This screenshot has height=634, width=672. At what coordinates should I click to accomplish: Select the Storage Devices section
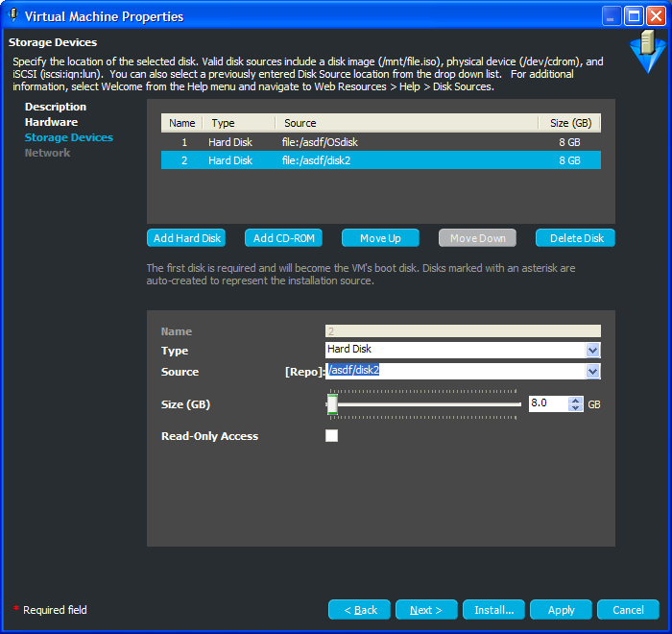68,137
